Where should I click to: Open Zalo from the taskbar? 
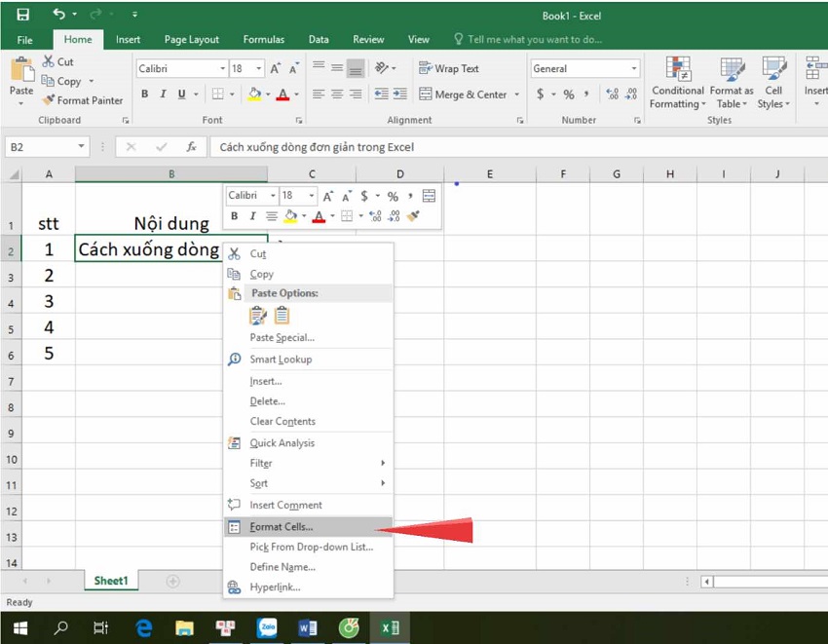point(267,627)
